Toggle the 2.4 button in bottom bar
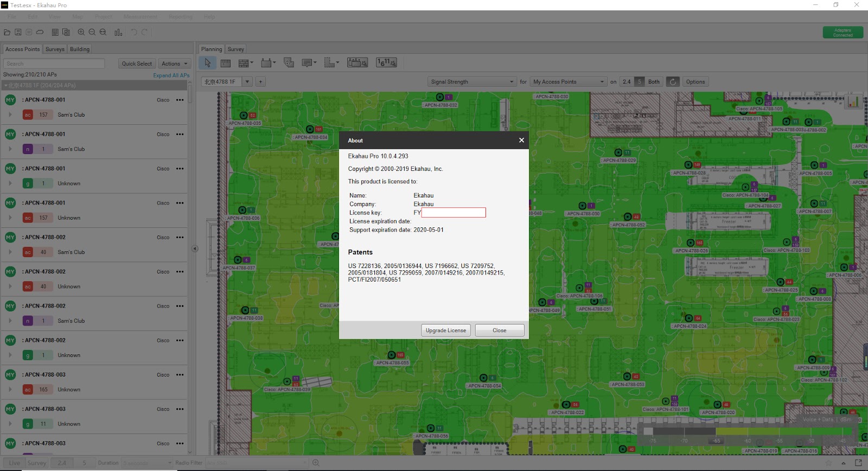This screenshot has height=471, width=868. pyautogui.click(x=62, y=463)
